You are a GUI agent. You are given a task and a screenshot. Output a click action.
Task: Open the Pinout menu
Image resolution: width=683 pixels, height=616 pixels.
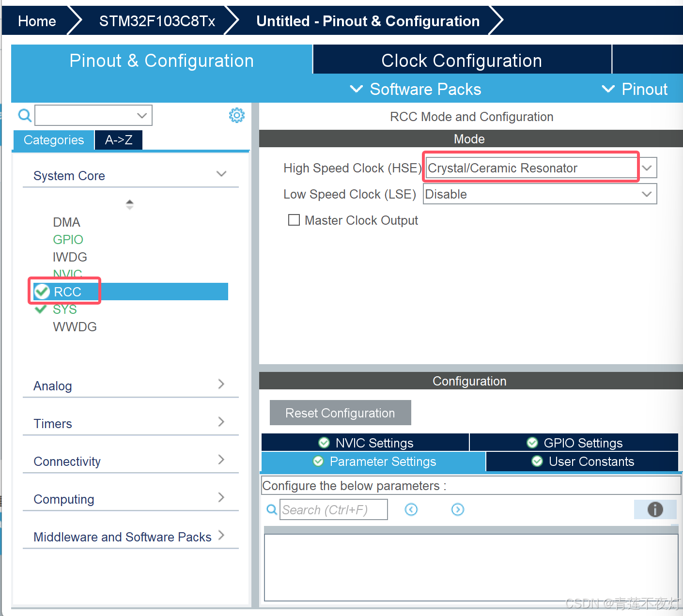coord(635,89)
